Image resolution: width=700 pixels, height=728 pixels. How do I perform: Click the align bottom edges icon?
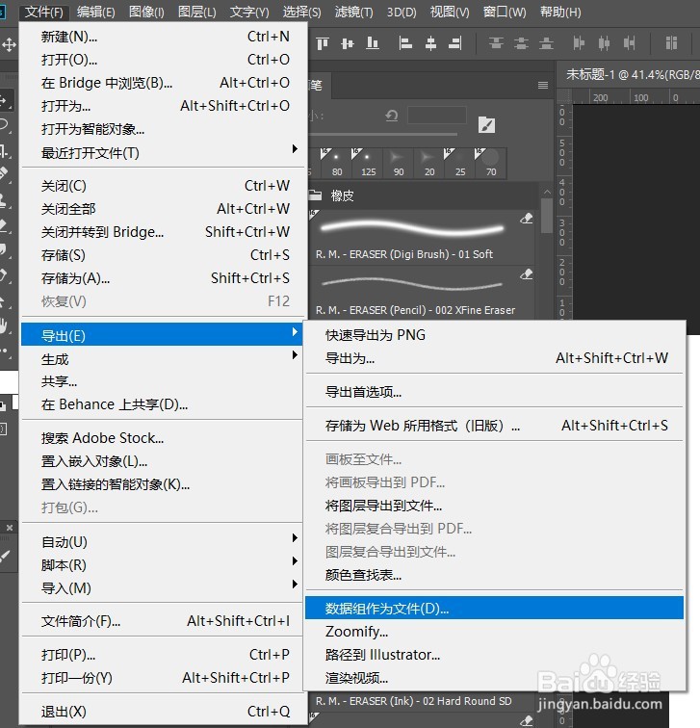(373, 43)
